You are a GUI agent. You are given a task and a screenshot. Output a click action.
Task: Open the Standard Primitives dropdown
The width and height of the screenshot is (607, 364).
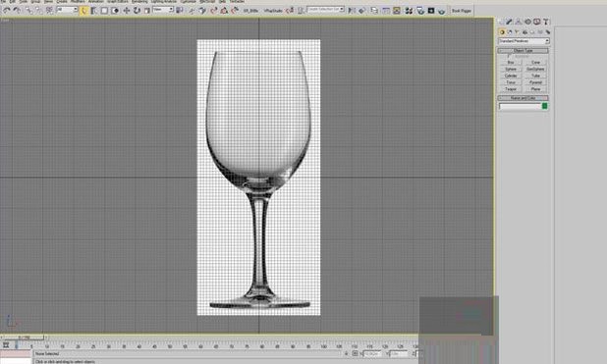(x=524, y=40)
